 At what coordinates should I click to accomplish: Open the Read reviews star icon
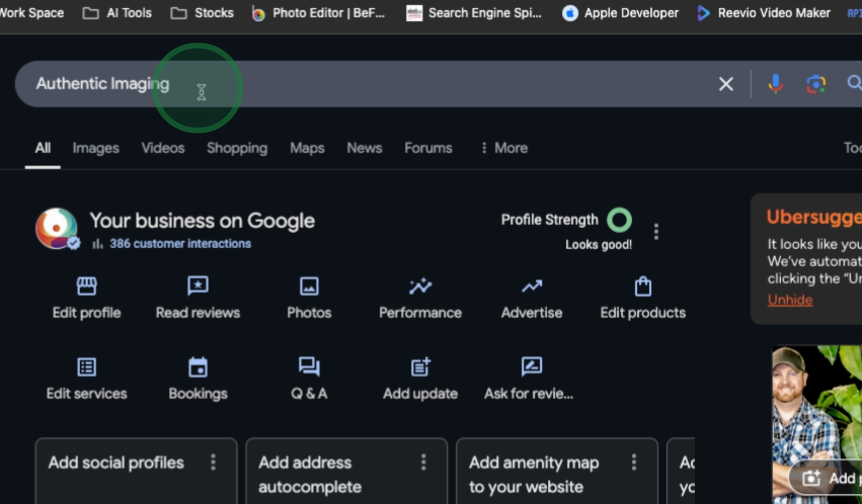coord(198,286)
